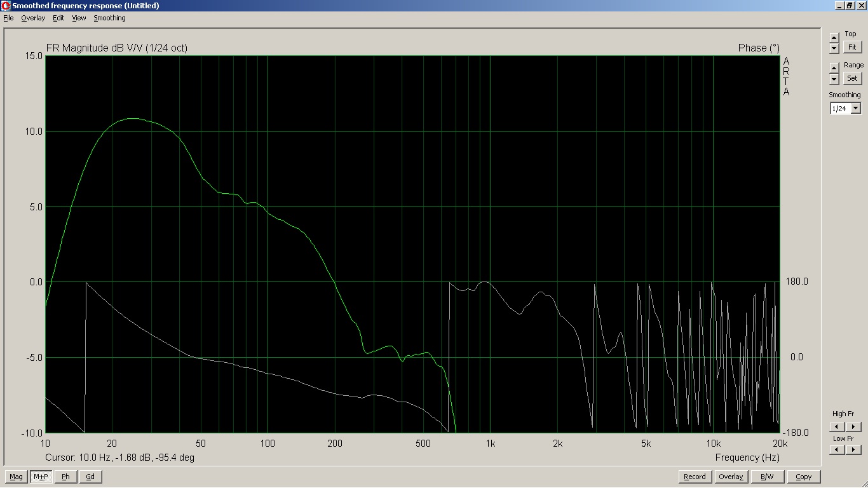Shift High Fr limit right
Viewport: 868px width, 488px height.
[x=853, y=427]
